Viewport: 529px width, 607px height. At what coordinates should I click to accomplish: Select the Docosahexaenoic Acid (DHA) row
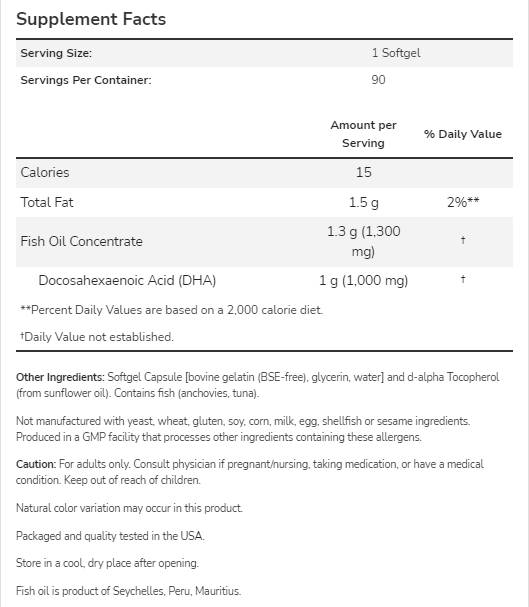coord(264,280)
